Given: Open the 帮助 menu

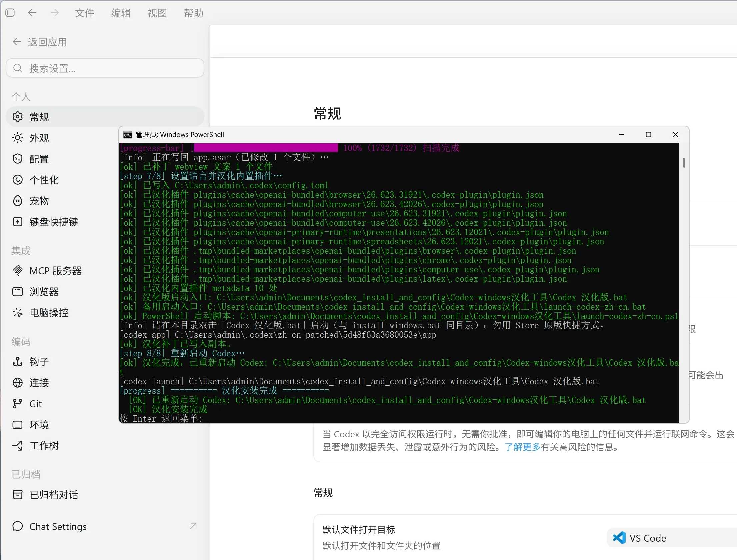Looking at the screenshot, I should pyautogui.click(x=193, y=13).
